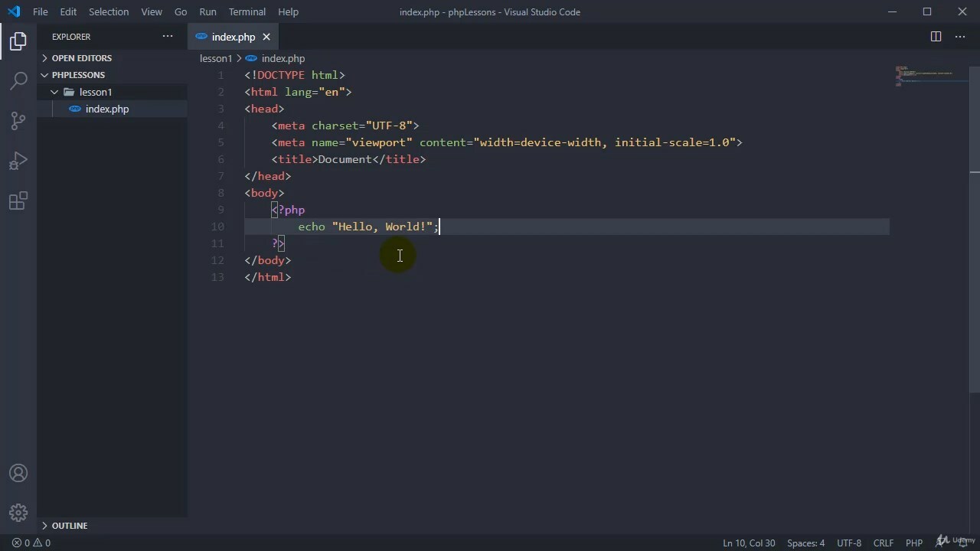Click the Ln 10, Col 30 status item
Screen dimensions: 980x551
[749, 543]
